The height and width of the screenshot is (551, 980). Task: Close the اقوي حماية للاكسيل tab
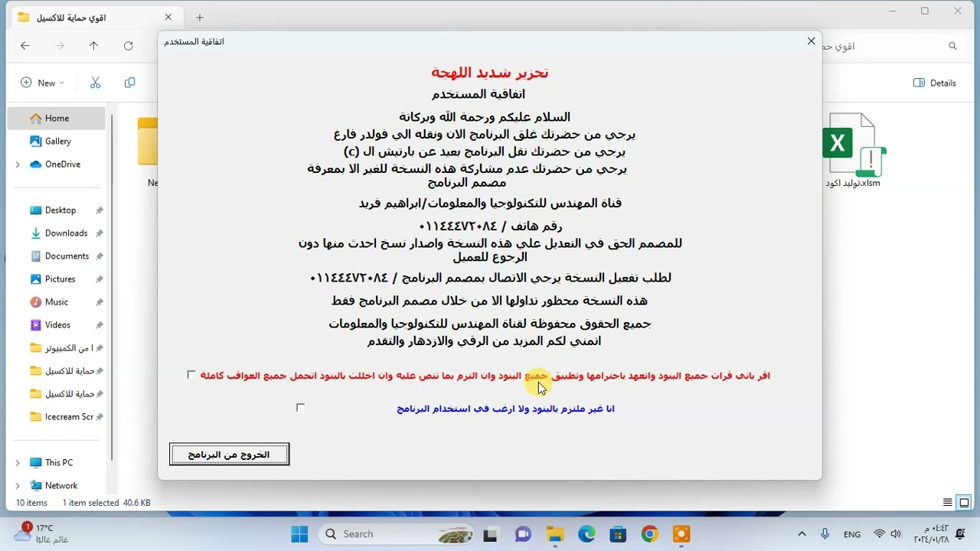point(168,18)
